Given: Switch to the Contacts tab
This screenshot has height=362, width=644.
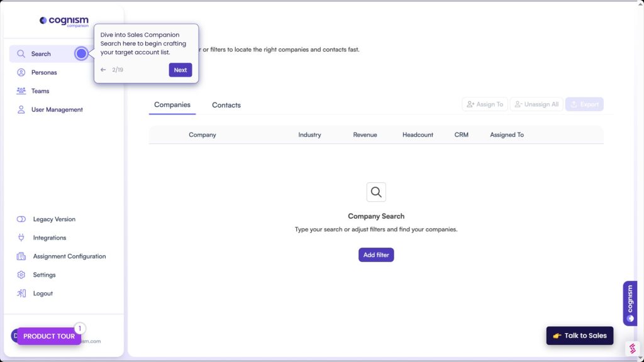Looking at the screenshot, I should click(226, 105).
